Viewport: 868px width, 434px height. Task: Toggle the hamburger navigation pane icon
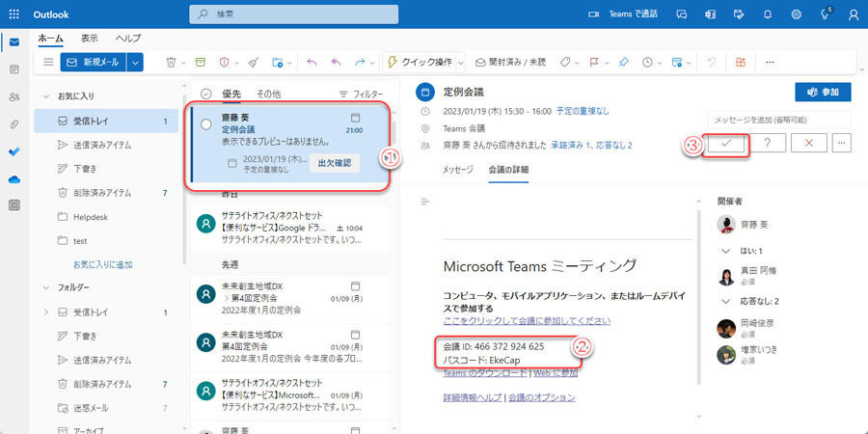pyautogui.click(x=48, y=63)
